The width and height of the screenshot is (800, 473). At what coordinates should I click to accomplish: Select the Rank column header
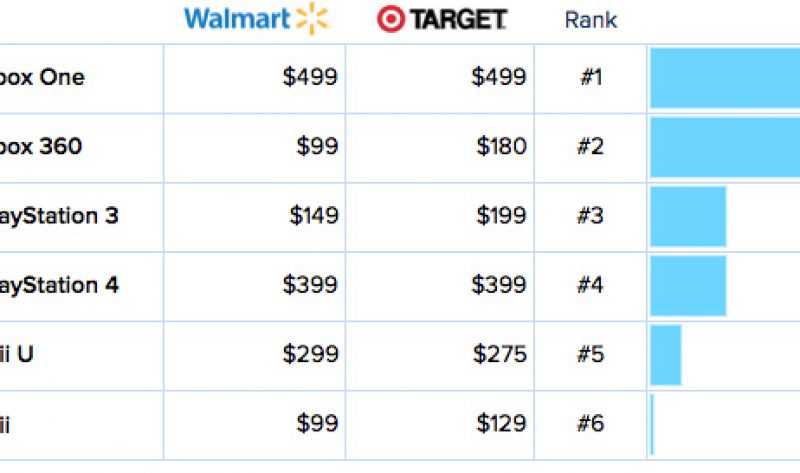[591, 20]
